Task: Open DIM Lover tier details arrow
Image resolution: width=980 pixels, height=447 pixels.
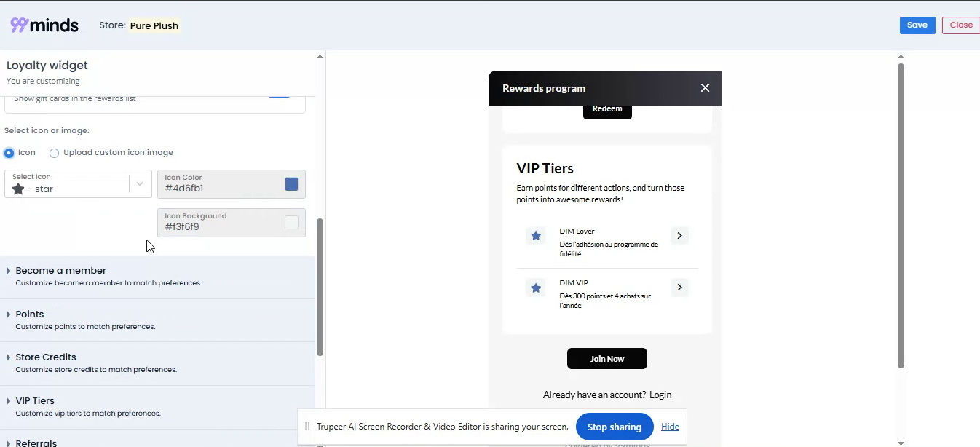Action: point(679,236)
